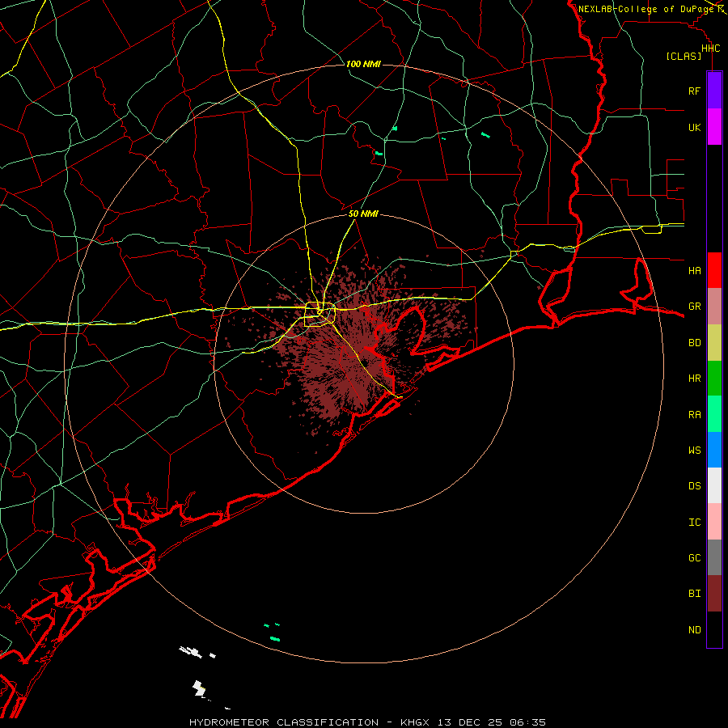Click the 'HYDROMETEOR CLASSIFICATION' title text

tap(284, 722)
